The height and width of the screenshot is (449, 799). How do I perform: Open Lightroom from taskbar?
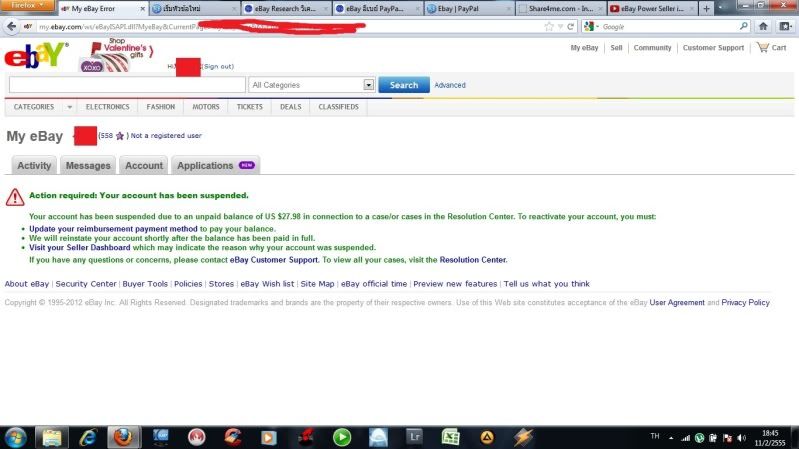click(414, 437)
